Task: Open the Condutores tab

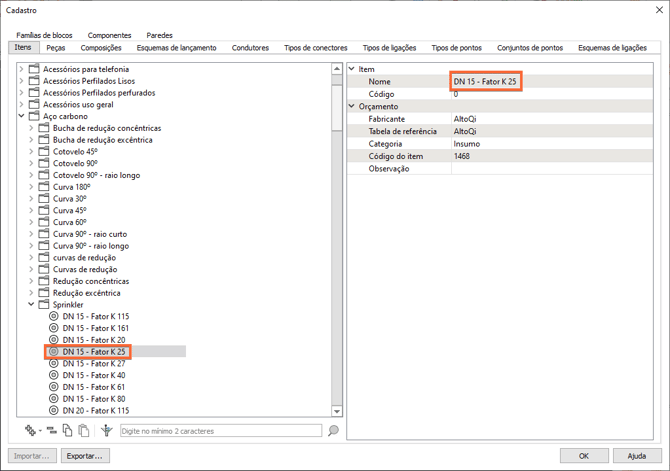Action: pyautogui.click(x=250, y=48)
